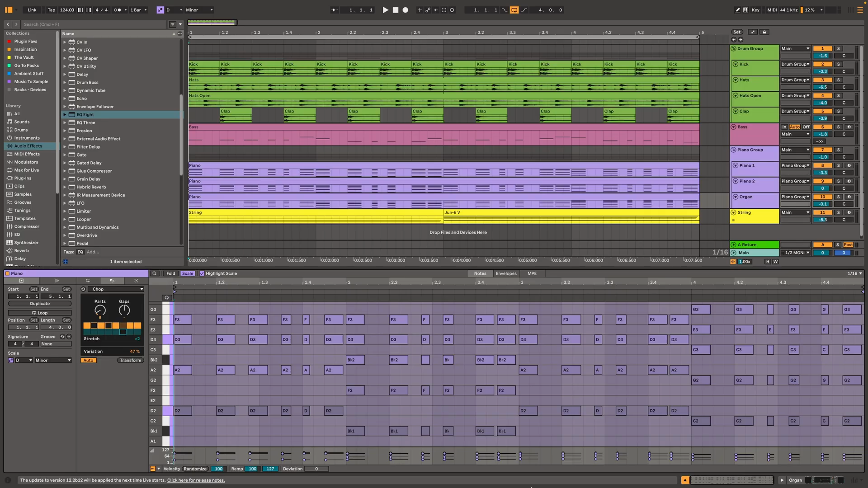Open the Chop transformation dropdown

pyautogui.click(x=116, y=289)
